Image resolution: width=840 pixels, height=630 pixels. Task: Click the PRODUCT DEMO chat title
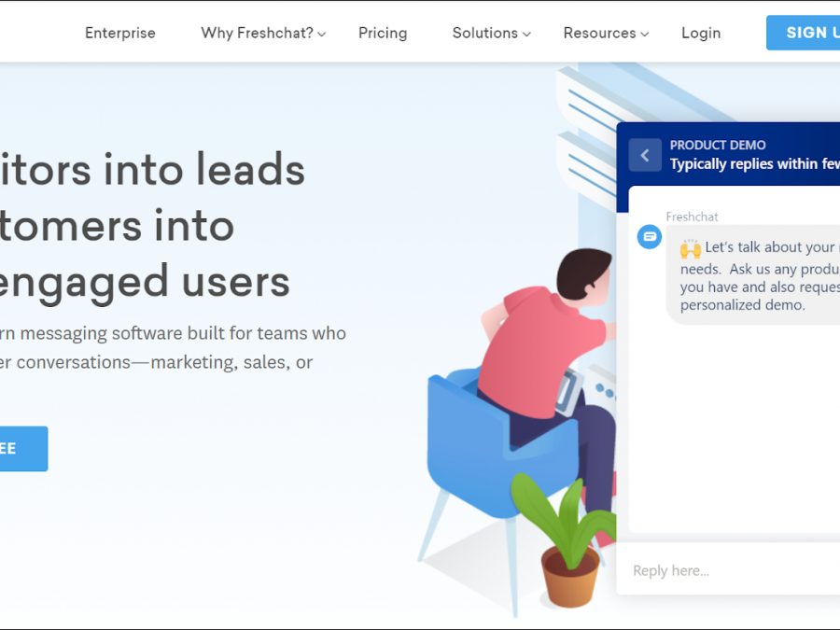pos(718,146)
